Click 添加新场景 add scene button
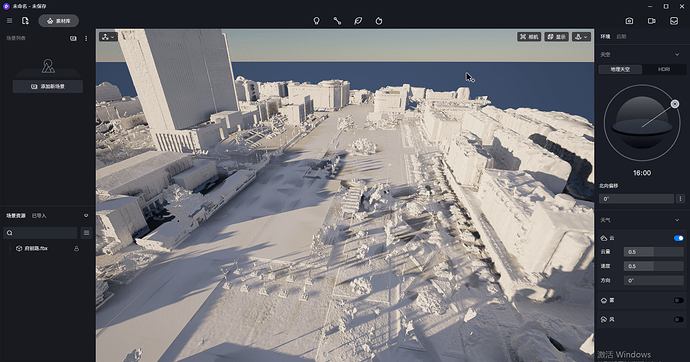This screenshot has height=362, width=690. [48, 86]
